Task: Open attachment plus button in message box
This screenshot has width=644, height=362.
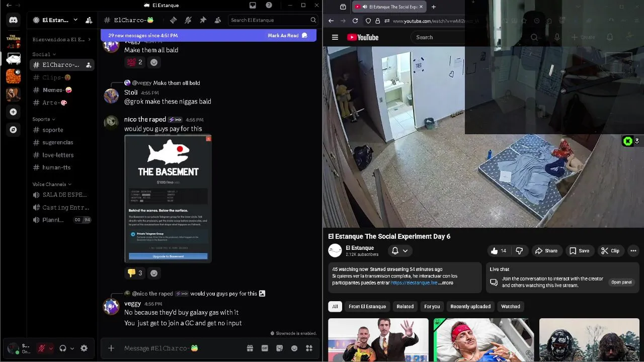Action: [x=111, y=348]
